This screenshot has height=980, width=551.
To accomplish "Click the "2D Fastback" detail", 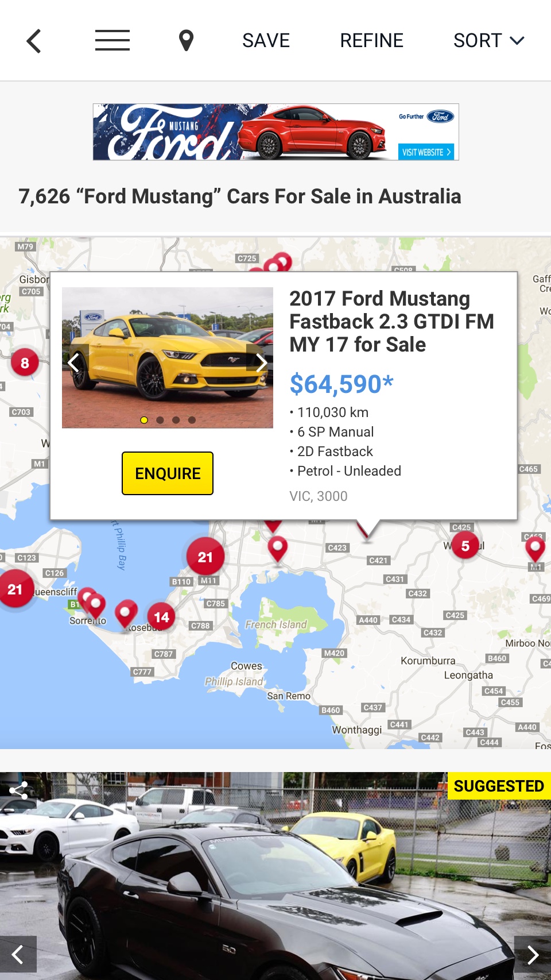I will (335, 452).
